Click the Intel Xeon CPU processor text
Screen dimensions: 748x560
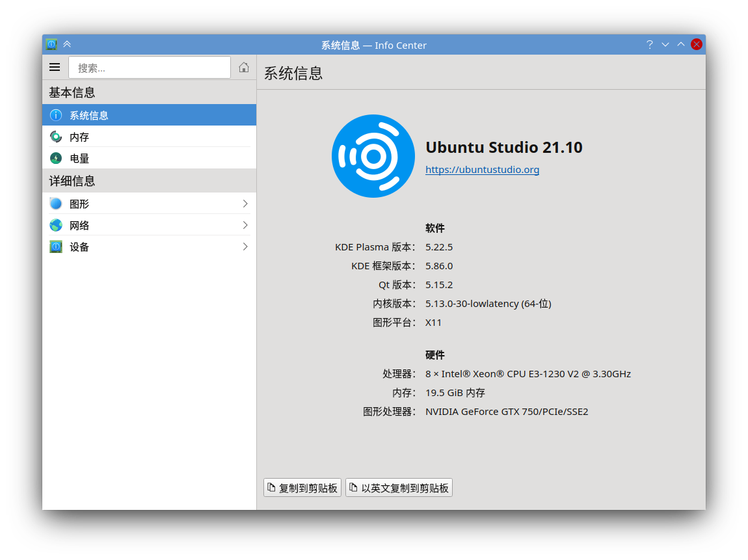pyautogui.click(x=528, y=374)
